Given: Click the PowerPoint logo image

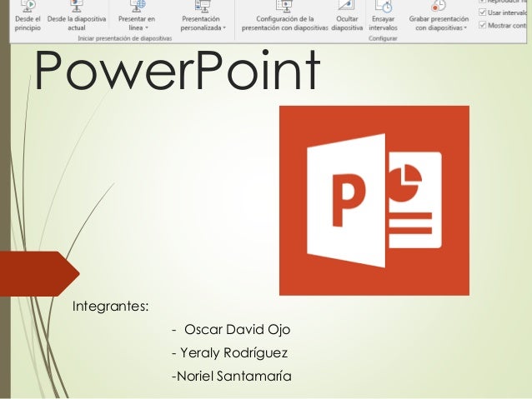Looking at the screenshot, I should coord(374,201).
